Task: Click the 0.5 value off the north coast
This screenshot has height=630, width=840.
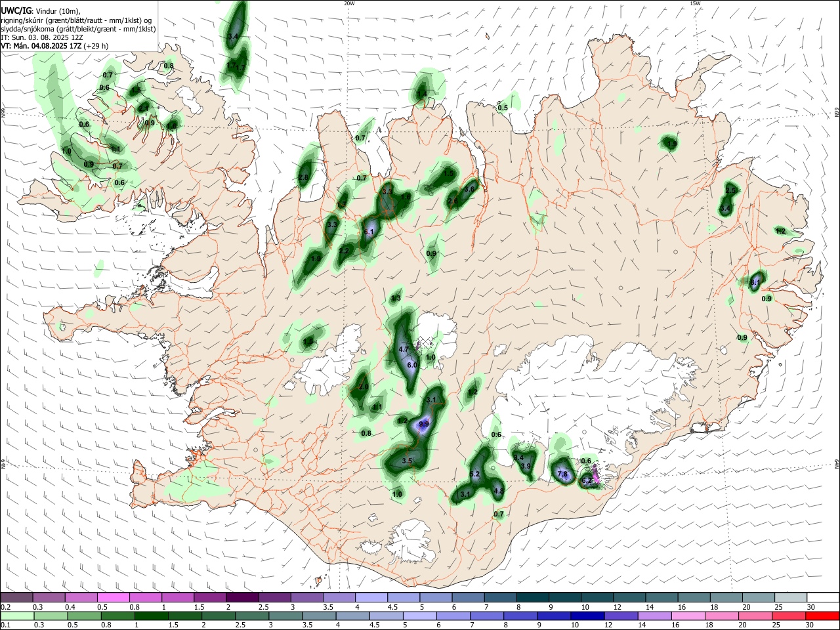Action: point(503,108)
